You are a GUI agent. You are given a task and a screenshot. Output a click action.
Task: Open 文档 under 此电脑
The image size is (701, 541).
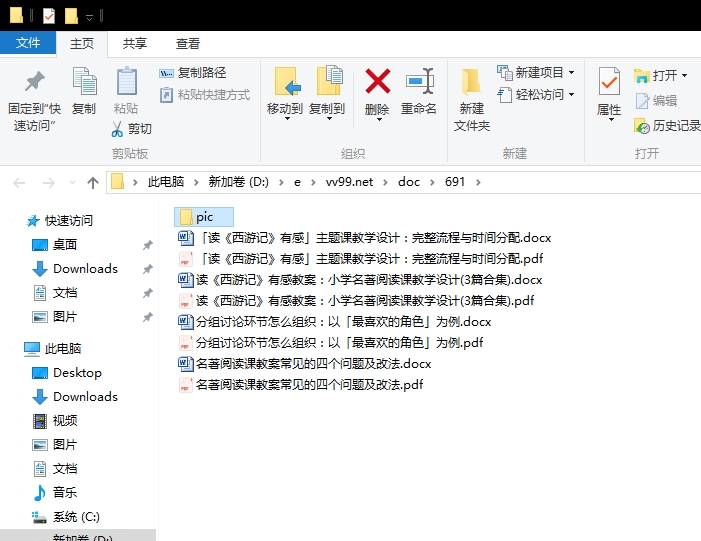coord(55,469)
